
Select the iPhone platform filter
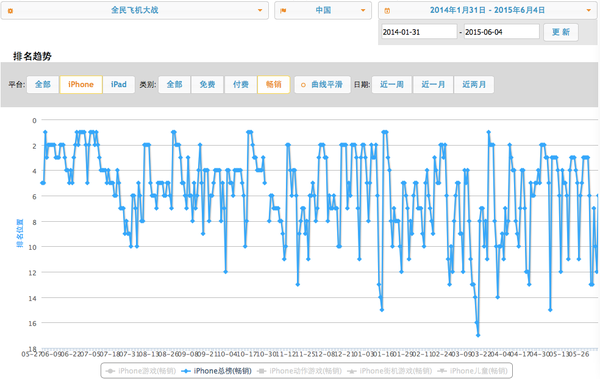click(x=81, y=84)
